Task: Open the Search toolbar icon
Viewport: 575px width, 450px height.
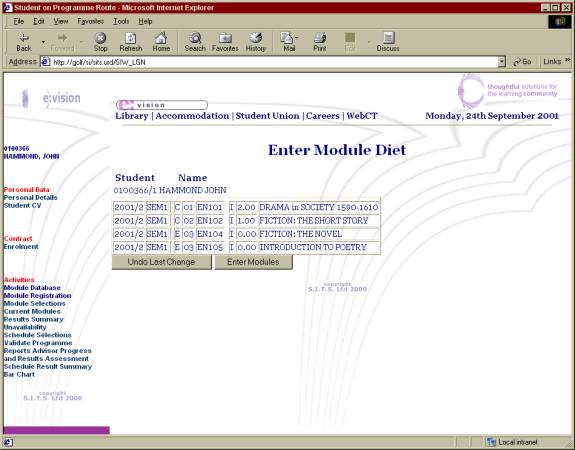Action: [195, 38]
